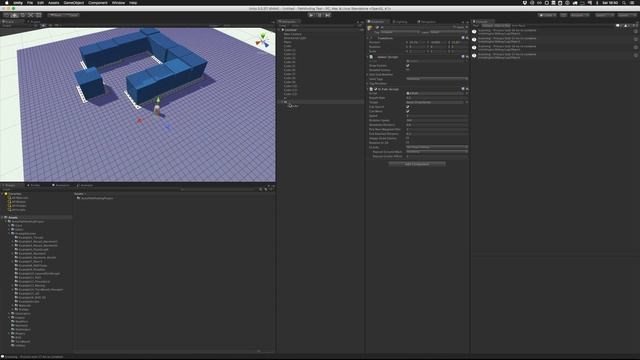Open the File menu
The height and width of the screenshot is (360, 640).
pyautogui.click(x=30, y=2)
